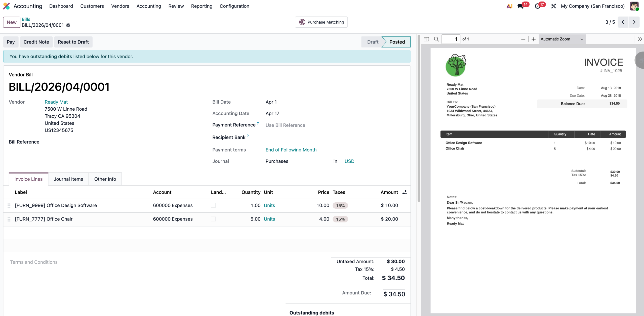Image resolution: width=644 pixels, height=316 pixels.
Task: Open the Ready Mat vendor link
Action: click(x=56, y=102)
